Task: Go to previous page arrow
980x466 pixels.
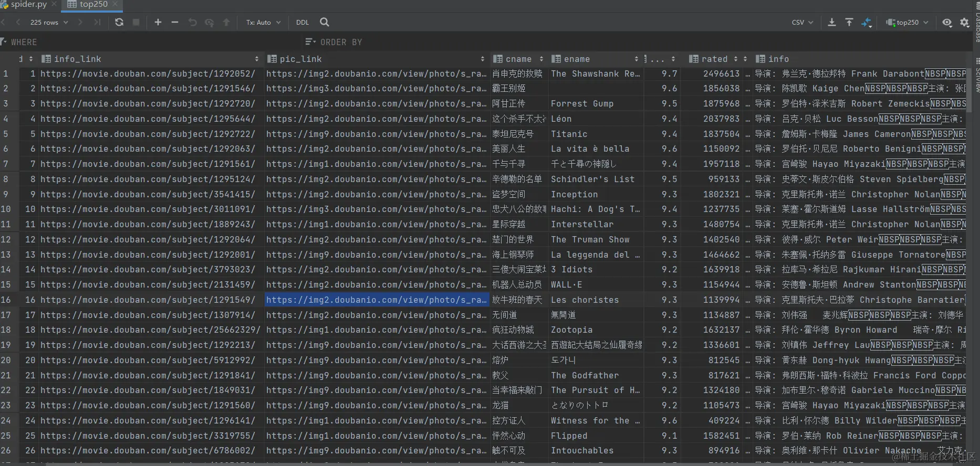Action: click(18, 22)
